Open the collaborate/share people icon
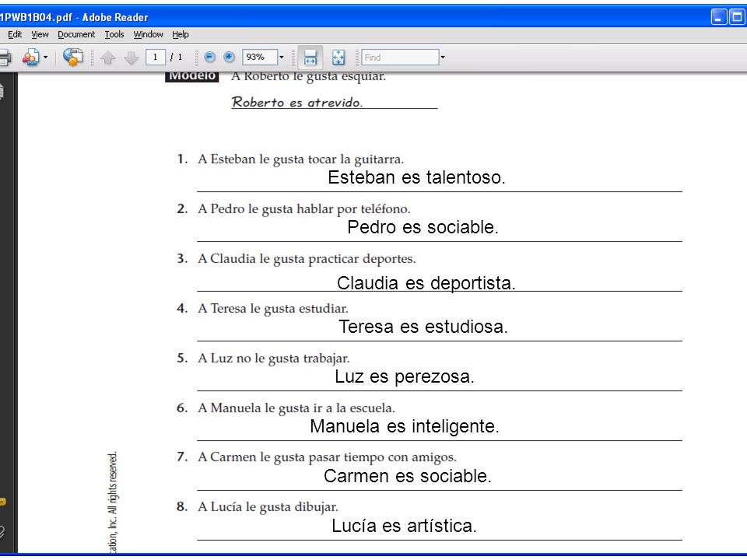 [31, 58]
